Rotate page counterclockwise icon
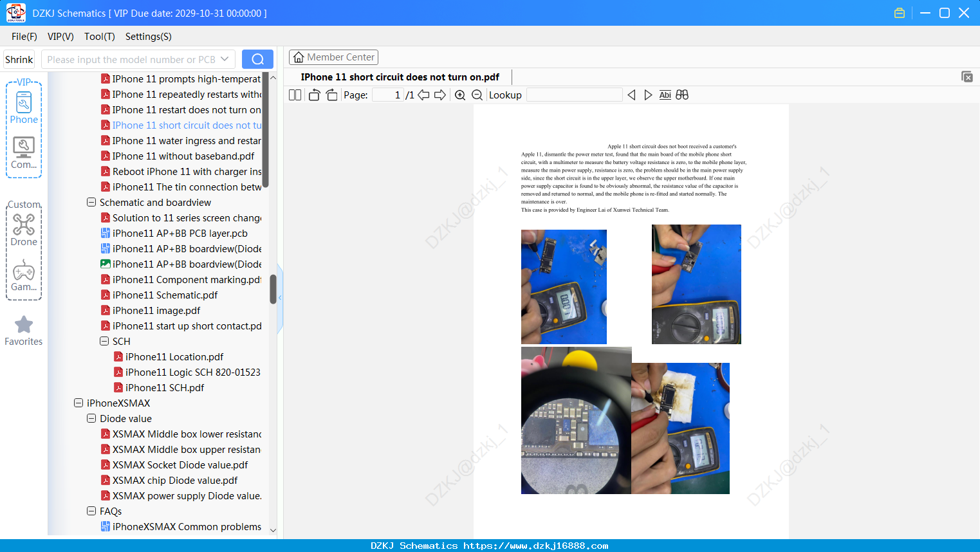Image resolution: width=980 pixels, height=552 pixels. point(314,95)
